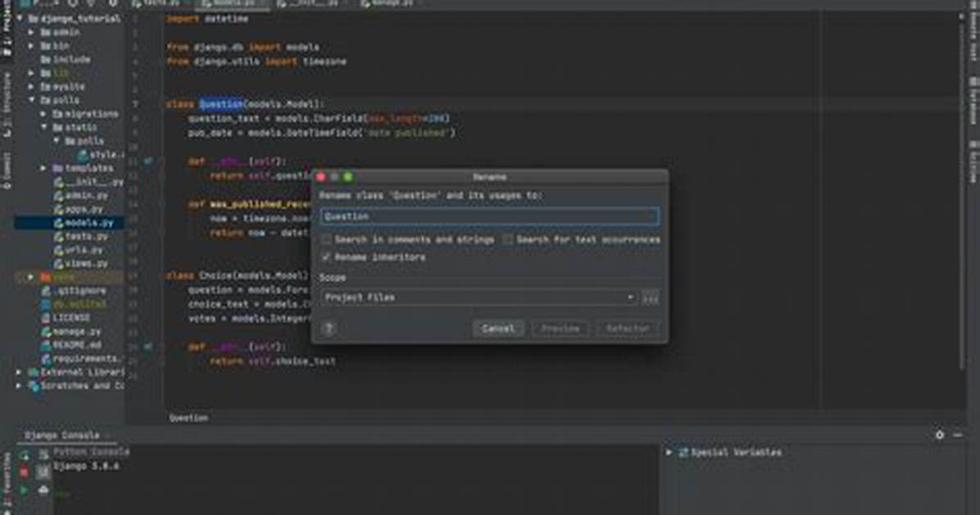Open requirements file in project tree
This screenshot has height=515, width=980.
[x=80, y=359]
